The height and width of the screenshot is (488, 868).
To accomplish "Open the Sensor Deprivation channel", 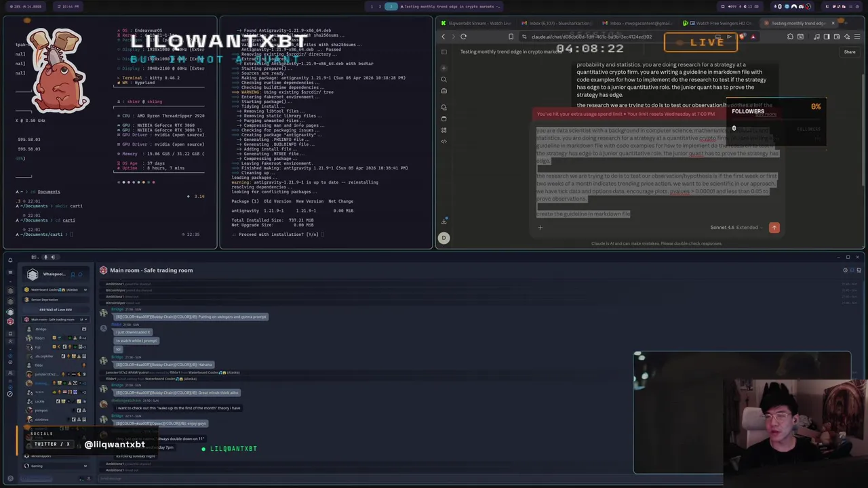I will tap(56, 300).
